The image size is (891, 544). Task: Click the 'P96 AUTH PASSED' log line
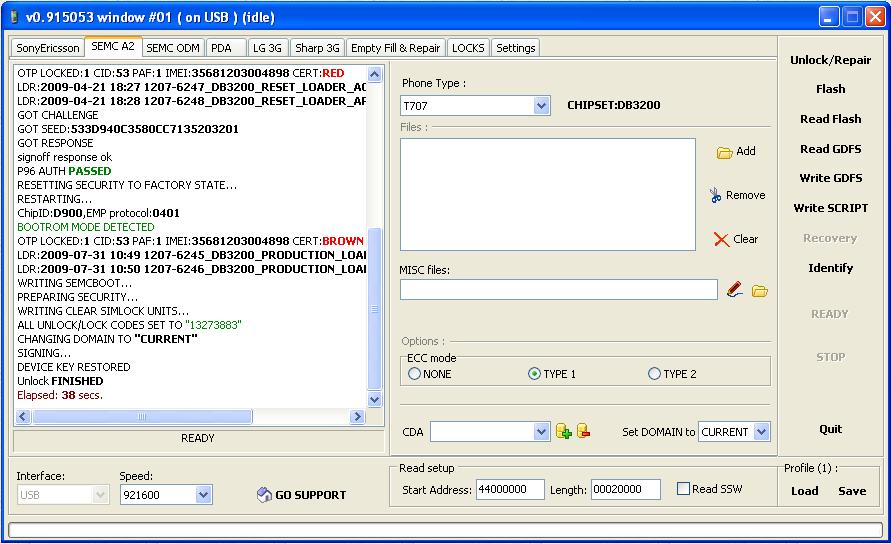(x=64, y=171)
